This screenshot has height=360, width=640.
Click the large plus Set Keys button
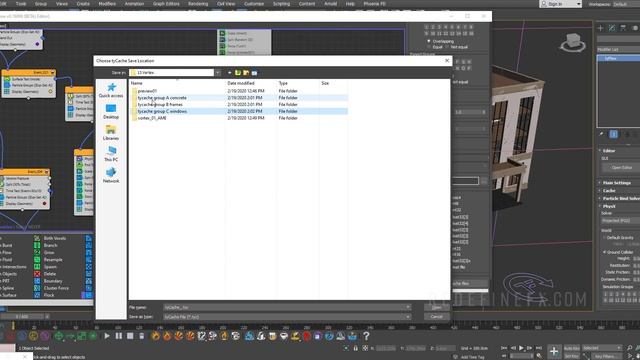[554, 351]
